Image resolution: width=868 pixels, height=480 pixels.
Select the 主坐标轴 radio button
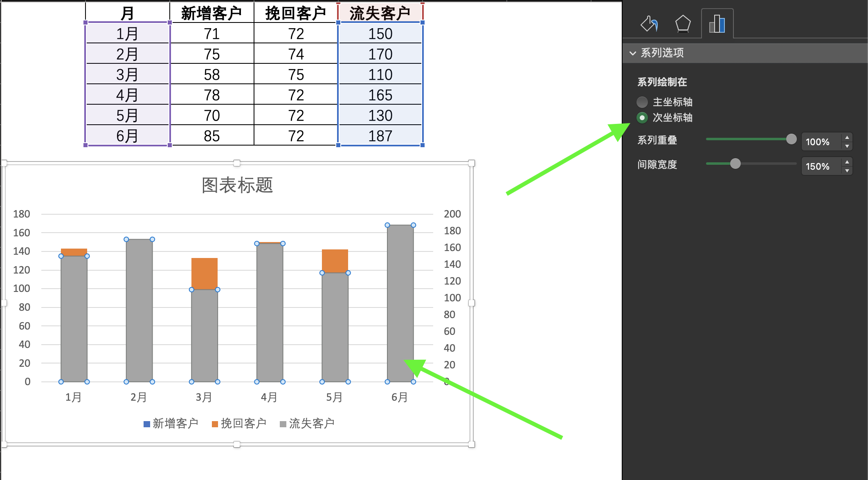click(x=643, y=102)
